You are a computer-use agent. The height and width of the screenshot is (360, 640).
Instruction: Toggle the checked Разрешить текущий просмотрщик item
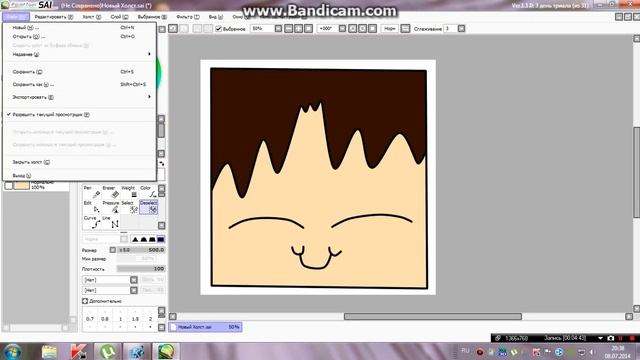click(x=79, y=115)
